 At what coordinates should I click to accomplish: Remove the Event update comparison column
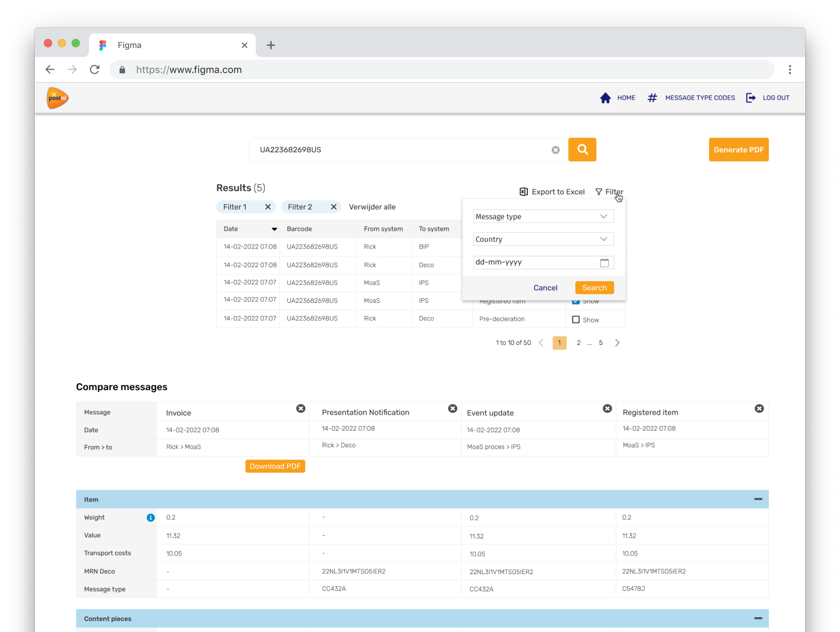(x=607, y=409)
